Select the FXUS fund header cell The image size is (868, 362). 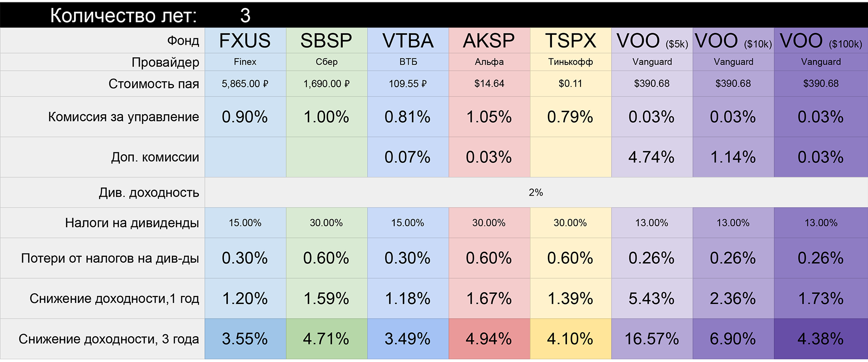[245, 41]
